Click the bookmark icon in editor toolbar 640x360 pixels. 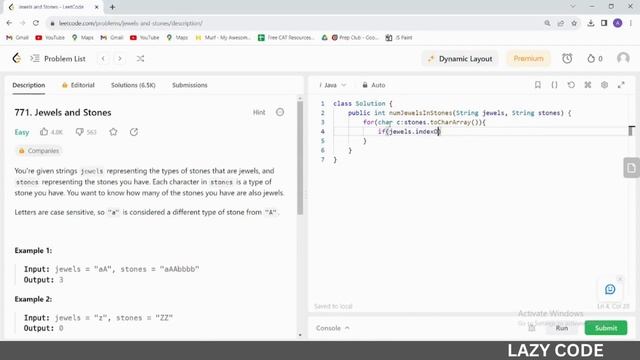[538, 84]
